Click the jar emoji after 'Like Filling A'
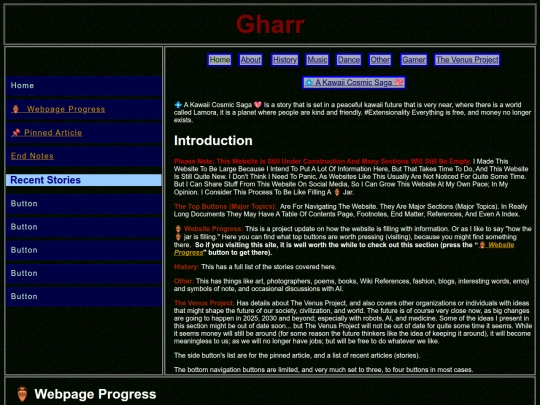 click(337, 192)
